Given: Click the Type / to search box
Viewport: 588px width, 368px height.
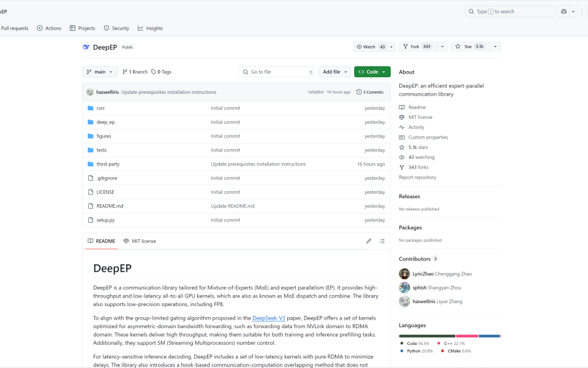Looking at the screenshot, I should tap(510, 12).
